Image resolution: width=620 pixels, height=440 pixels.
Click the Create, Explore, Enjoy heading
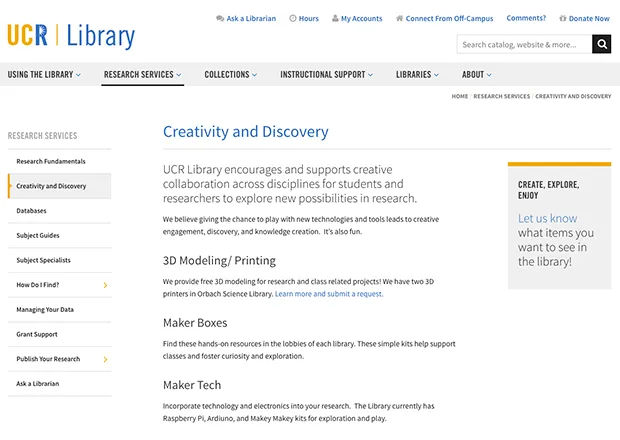[548, 190]
